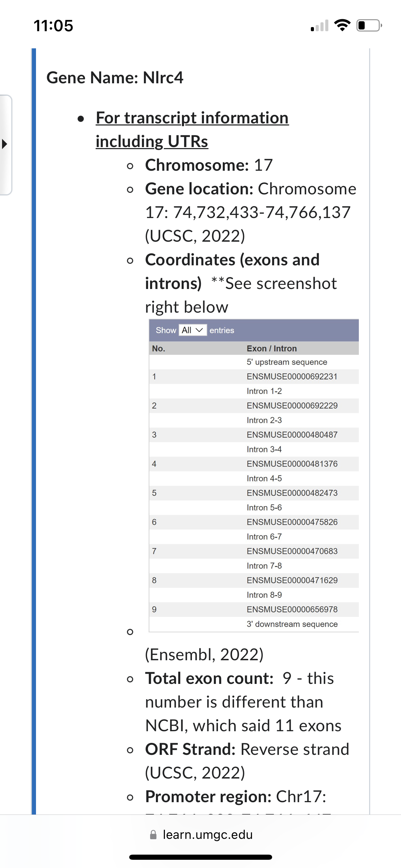Click the '3' downstream sequence' row
This screenshot has height=868, width=401.
coord(254,624)
